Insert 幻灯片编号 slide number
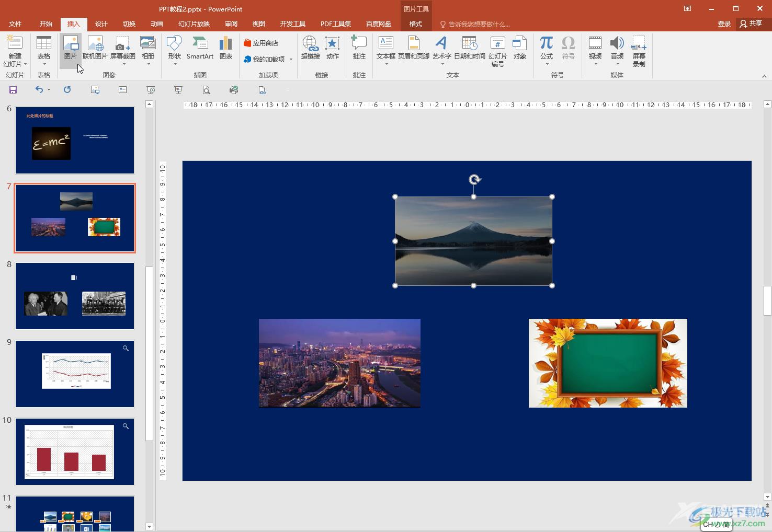Screen dimensions: 772x532 tap(497, 51)
